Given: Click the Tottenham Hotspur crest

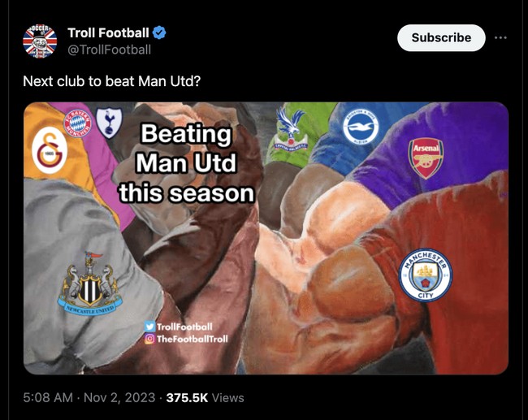Looking at the screenshot, I should [x=106, y=121].
